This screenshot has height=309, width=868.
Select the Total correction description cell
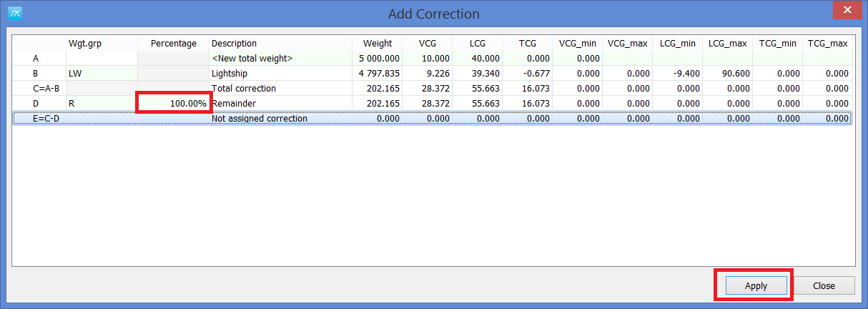click(280, 88)
